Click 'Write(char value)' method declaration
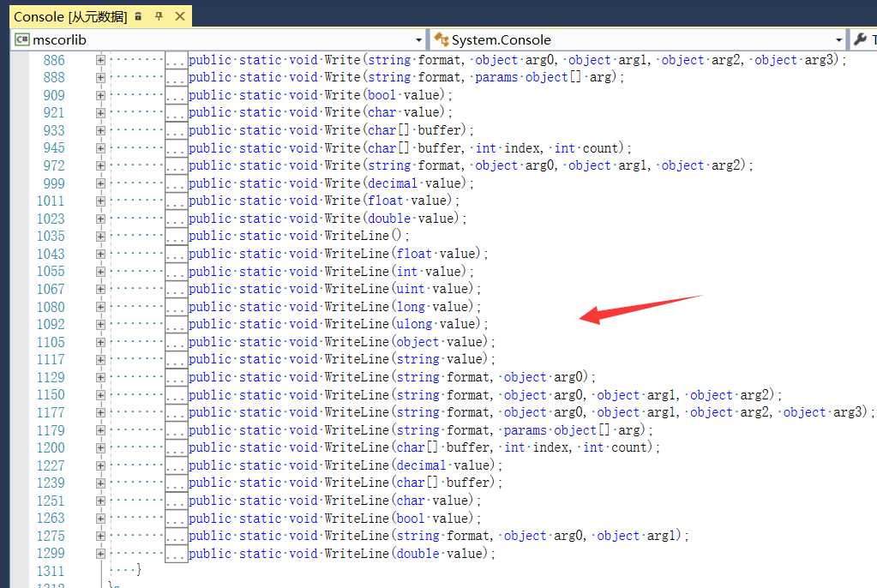This screenshot has width=877, height=588. click(321, 112)
